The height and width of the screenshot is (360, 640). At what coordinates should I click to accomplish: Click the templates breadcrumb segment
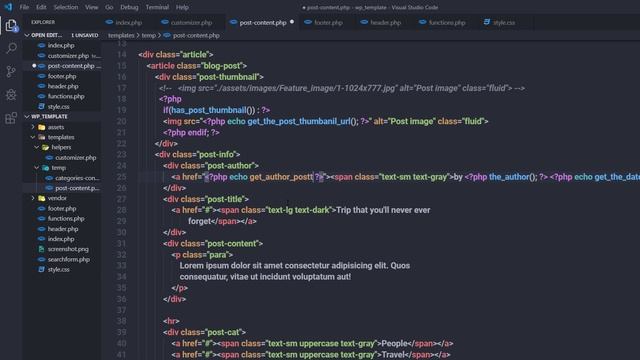pyautogui.click(x=121, y=36)
